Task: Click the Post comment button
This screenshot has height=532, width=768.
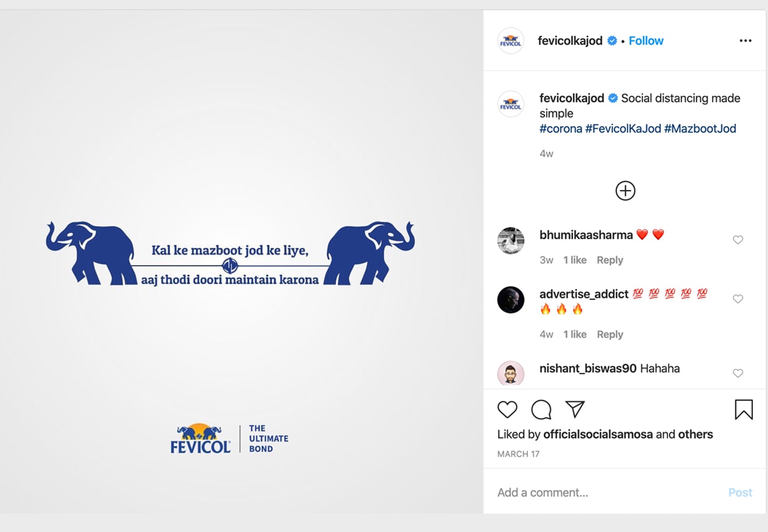Action: tap(741, 492)
